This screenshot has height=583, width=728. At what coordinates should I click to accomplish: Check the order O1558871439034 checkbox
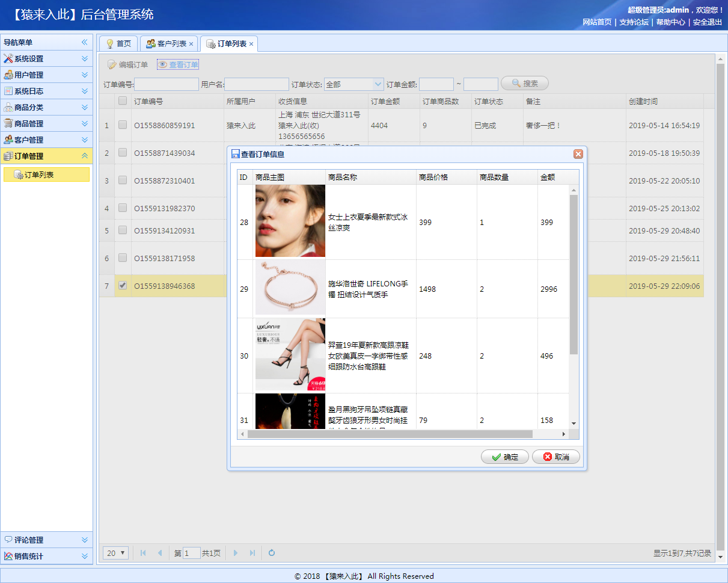[x=123, y=153]
